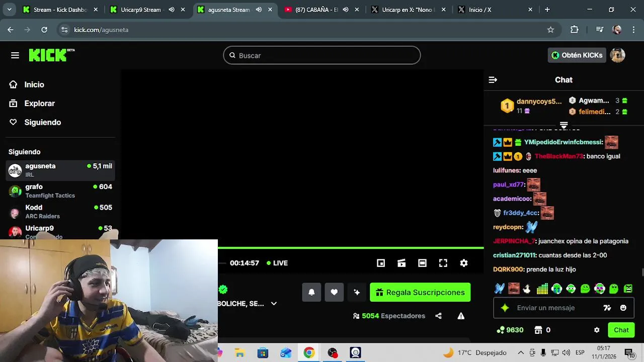The height and width of the screenshot is (362, 644).
Task: Open the chat shop store icon
Action: (538, 330)
